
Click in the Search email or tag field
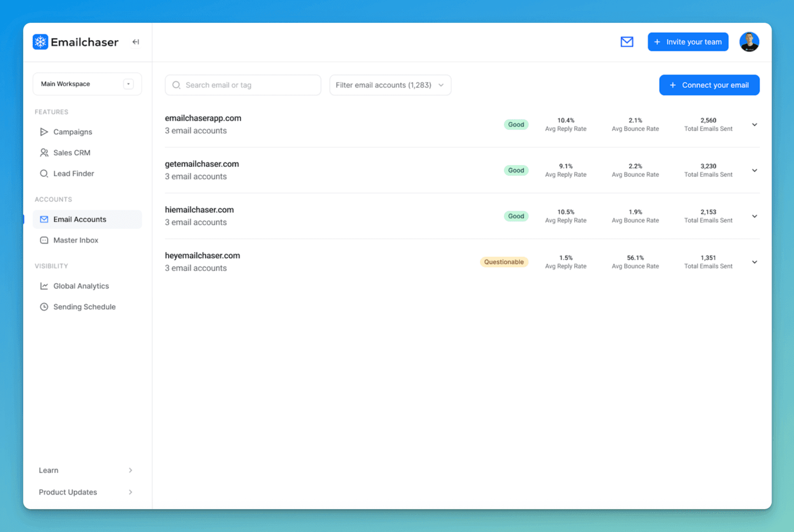coord(242,85)
